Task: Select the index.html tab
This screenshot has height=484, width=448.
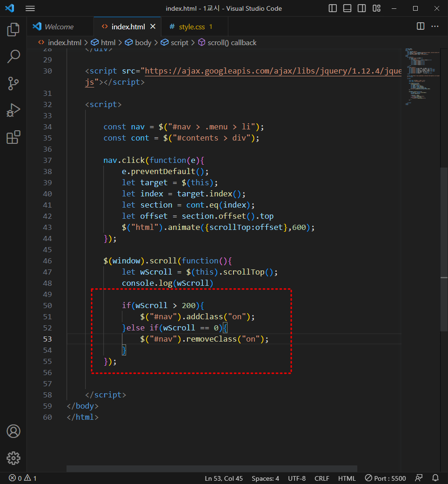Action: [x=128, y=27]
